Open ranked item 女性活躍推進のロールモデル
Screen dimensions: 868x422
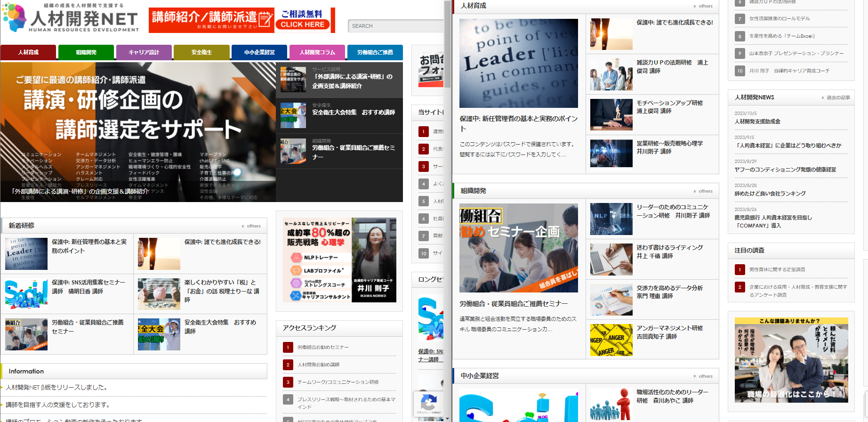click(780, 19)
